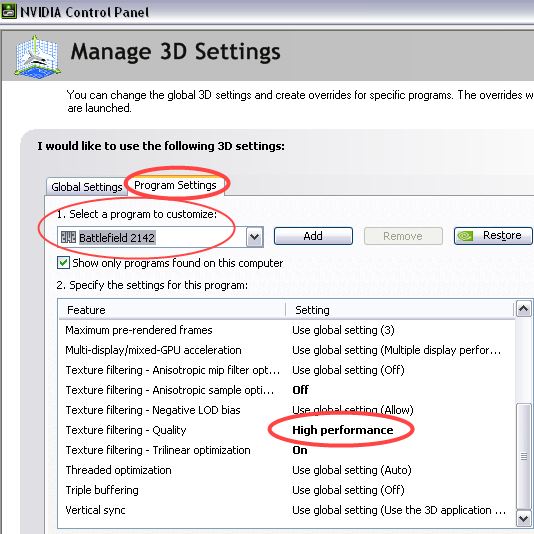Select the Program Settings tab
This screenshot has height=534, width=534.
(175, 185)
